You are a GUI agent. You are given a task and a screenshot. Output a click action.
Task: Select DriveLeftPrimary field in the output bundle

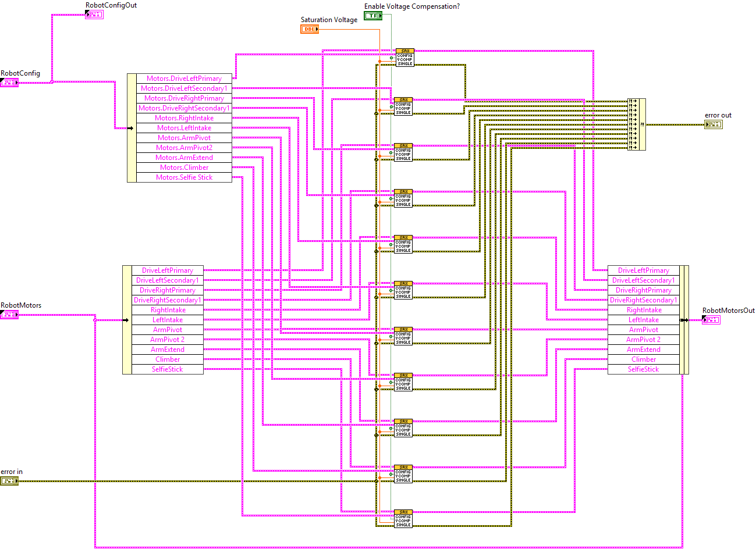point(644,270)
